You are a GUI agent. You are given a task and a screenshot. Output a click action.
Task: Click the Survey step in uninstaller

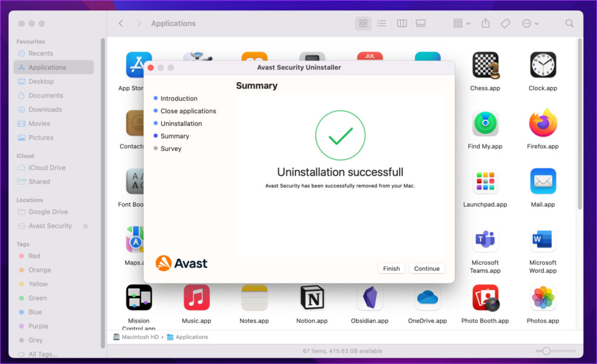point(171,149)
